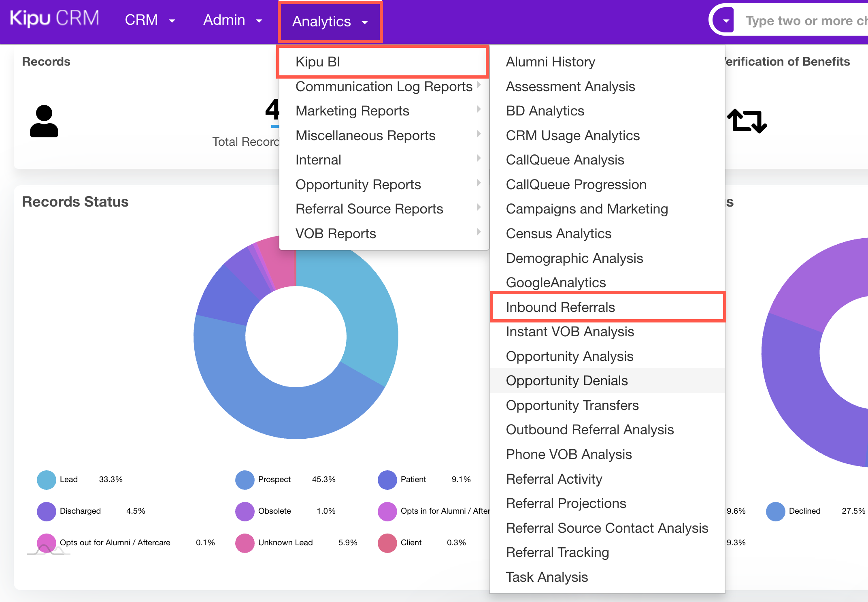Toggle Unknown Lead legend entry
The image size is (868, 602).
click(285, 543)
